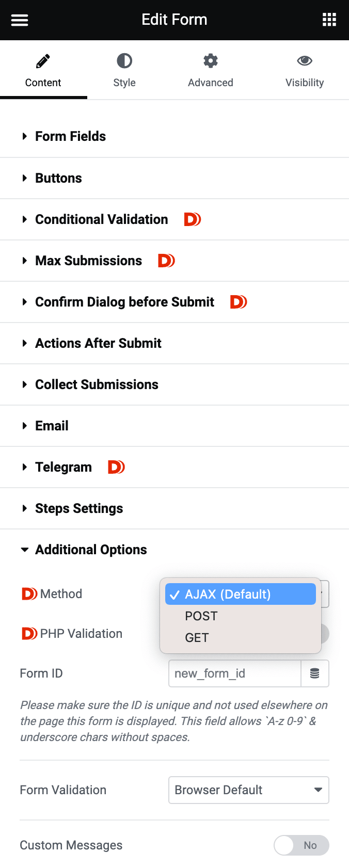
Task: Open the hamburger menu
Action: [20, 20]
